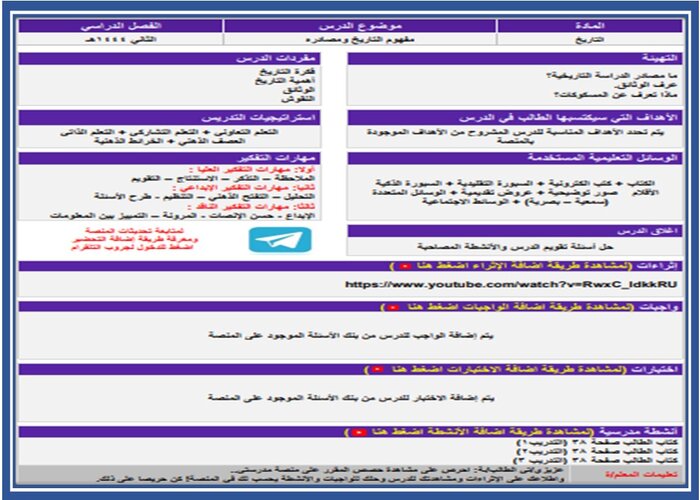This screenshot has width=700, height=500.
Task: Click 'لمشاهدة طريقة اضافة الواجبات اضغط هنا' link
Action: pyautogui.click(x=507, y=307)
